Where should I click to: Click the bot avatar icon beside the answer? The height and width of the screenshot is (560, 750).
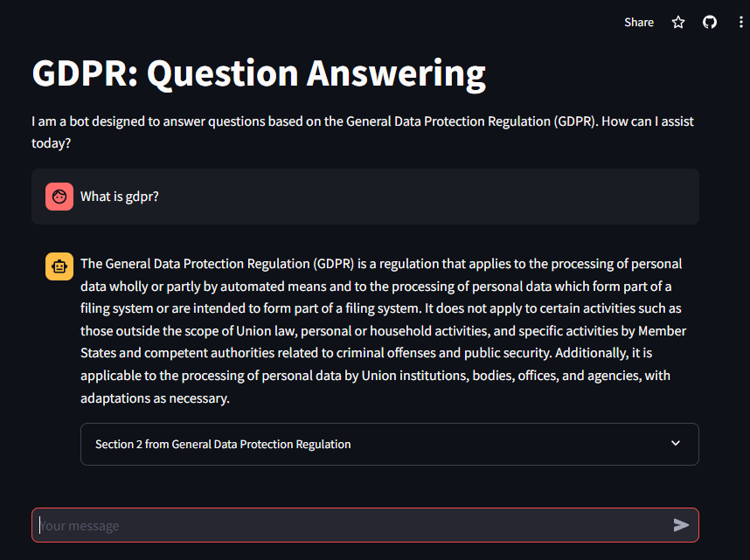(59, 266)
